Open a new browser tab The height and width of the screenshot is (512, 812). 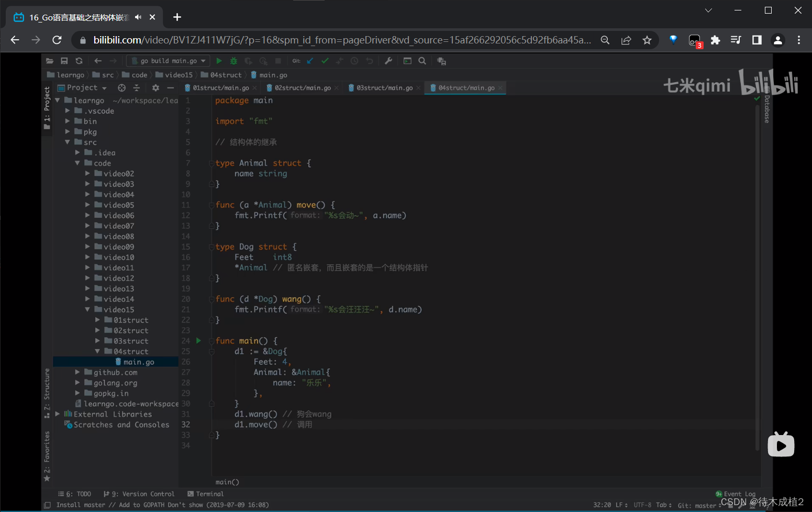coord(177,17)
